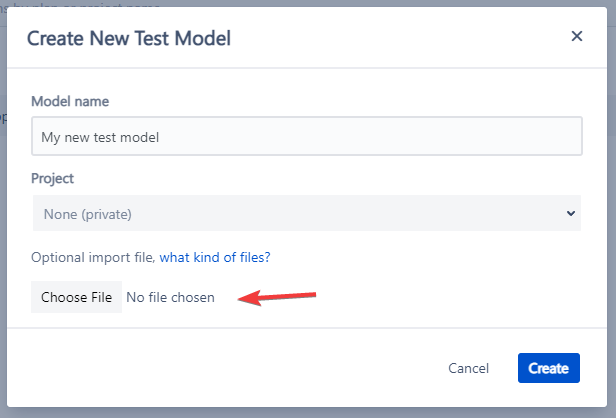Image resolution: width=616 pixels, height=418 pixels.
Task: Click the 'Create New Test Model' title
Action: click(x=129, y=38)
